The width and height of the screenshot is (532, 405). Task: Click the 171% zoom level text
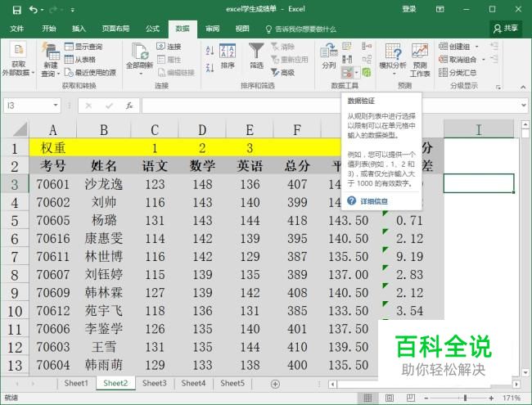(512, 398)
